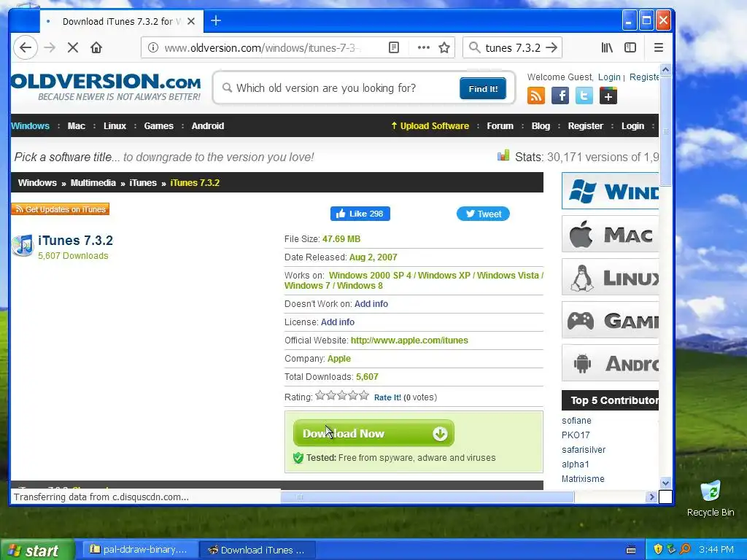
Task: Submit search with the arrow in search box
Action: pos(551,47)
